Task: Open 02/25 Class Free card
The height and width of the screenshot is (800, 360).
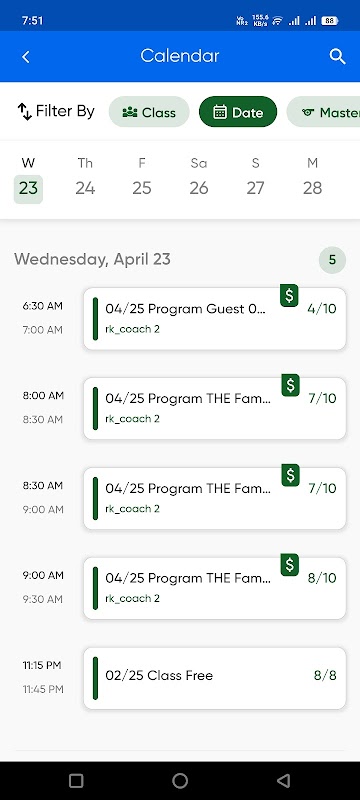Action: pyautogui.click(x=215, y=678)
